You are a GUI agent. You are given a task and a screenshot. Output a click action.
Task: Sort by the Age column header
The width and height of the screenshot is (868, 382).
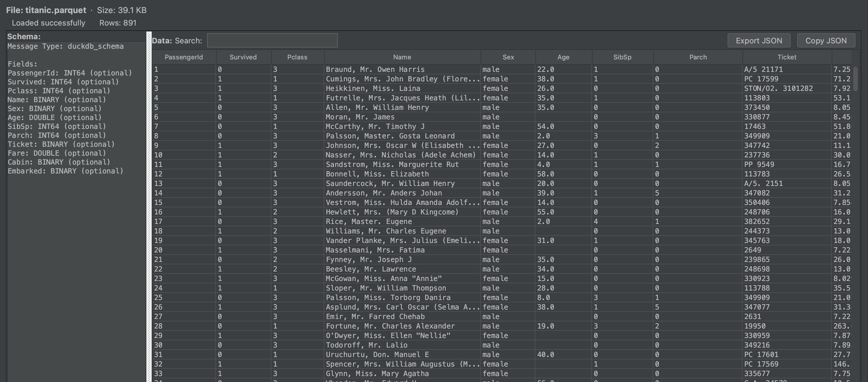[x=563, y=57]
